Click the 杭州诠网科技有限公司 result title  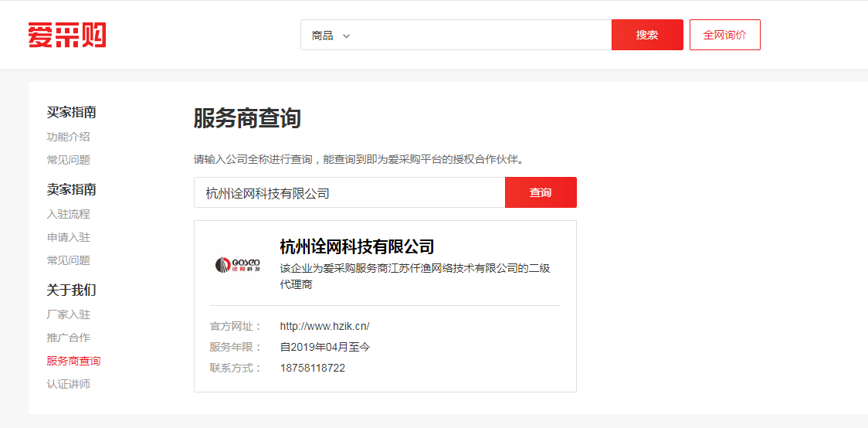tap(357, 246)
